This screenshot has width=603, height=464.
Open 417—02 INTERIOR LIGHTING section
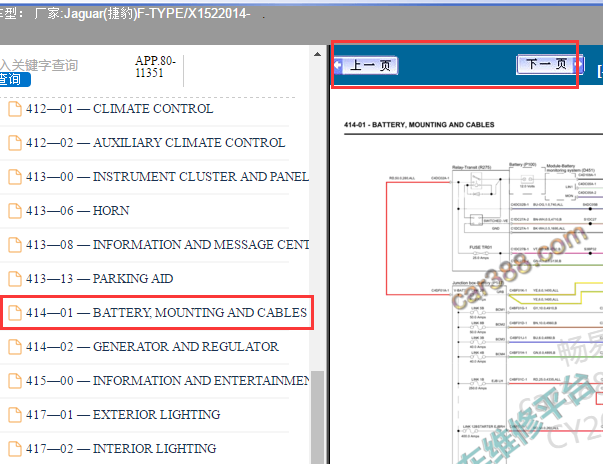tap(121, 449)
